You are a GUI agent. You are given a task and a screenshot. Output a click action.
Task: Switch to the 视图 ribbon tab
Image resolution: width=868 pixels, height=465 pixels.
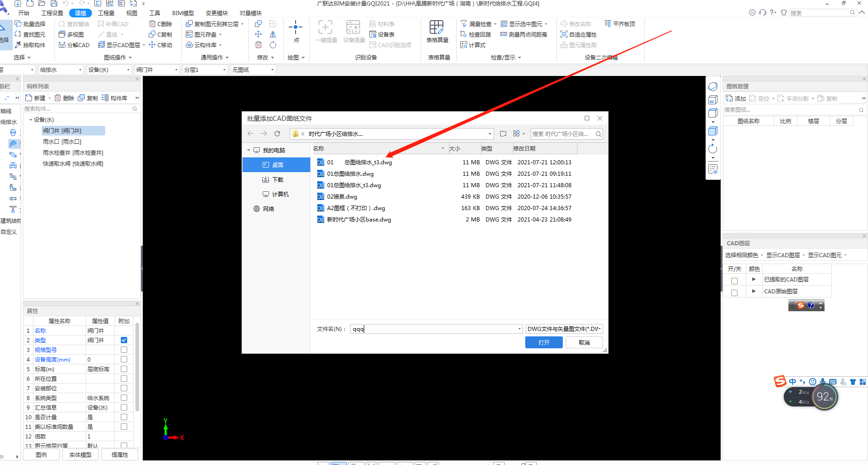pos(132,13)
